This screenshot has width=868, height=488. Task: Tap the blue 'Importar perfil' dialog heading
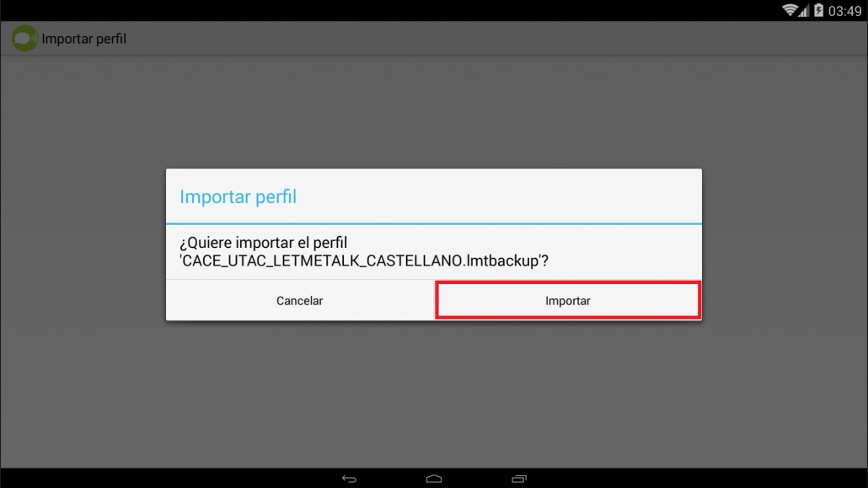point(238,196)
